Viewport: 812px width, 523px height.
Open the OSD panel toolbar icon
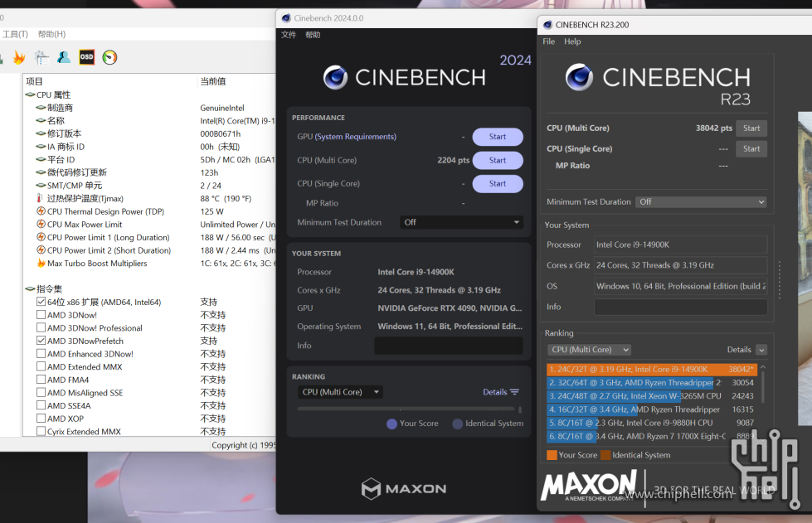[x=86, y=57]
